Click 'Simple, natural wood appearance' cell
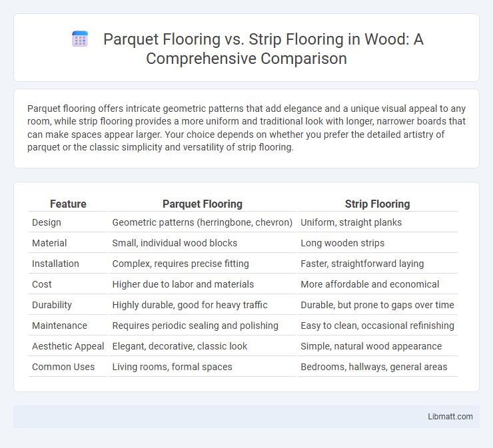 (371, 346)
